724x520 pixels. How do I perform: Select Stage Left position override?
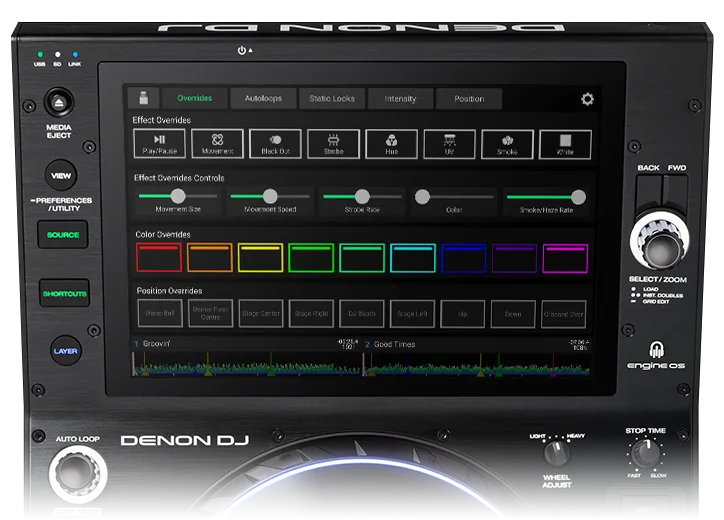coord(412,314)
